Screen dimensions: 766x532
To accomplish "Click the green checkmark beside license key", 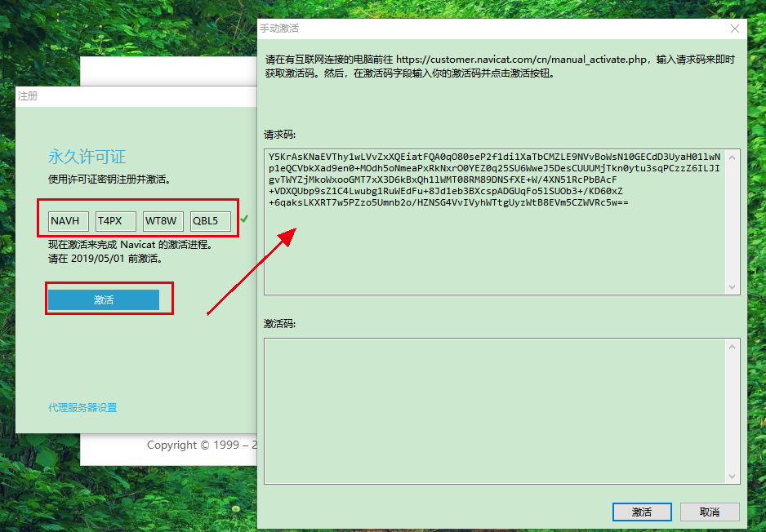I will tap(244, 219).
